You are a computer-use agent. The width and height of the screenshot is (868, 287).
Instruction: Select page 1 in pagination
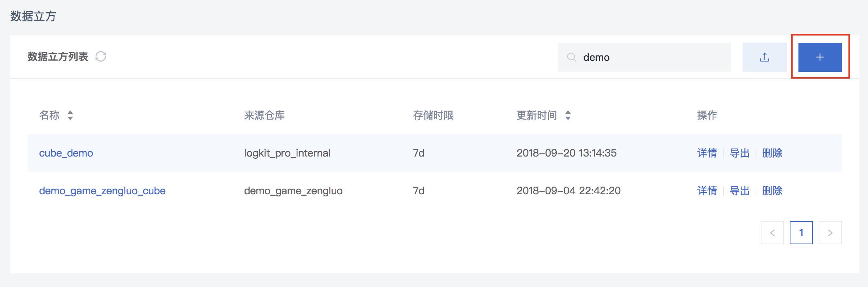pyautogui.click(x=801, y=233)
